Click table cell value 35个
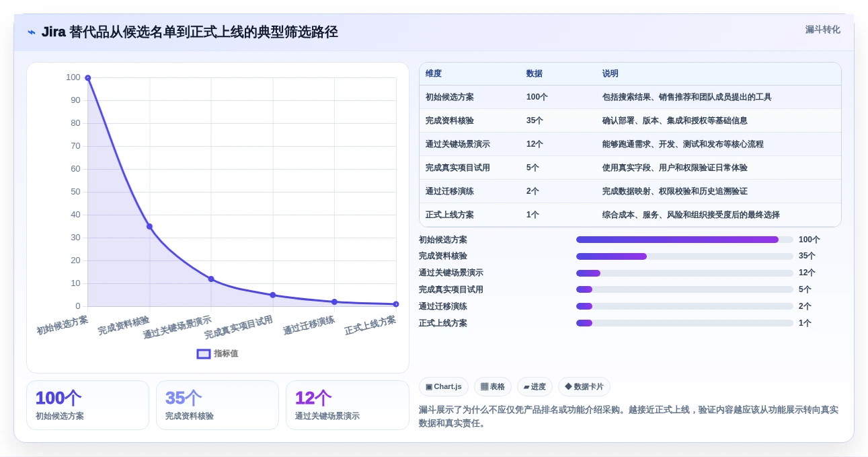 535,120
